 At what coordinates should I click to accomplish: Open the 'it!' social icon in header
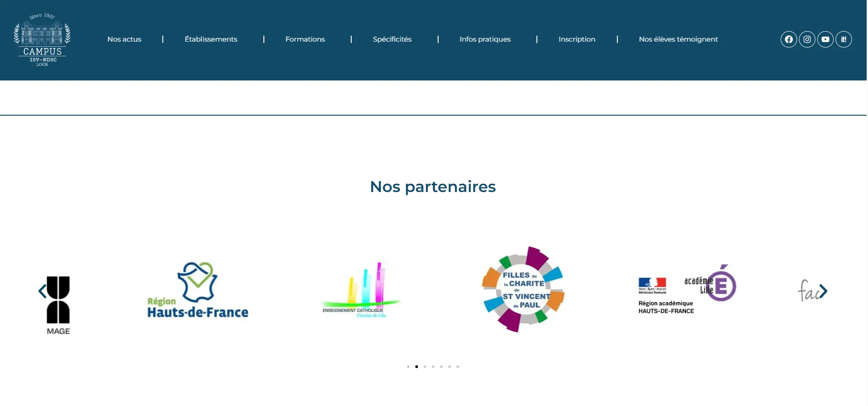point(844,39)
